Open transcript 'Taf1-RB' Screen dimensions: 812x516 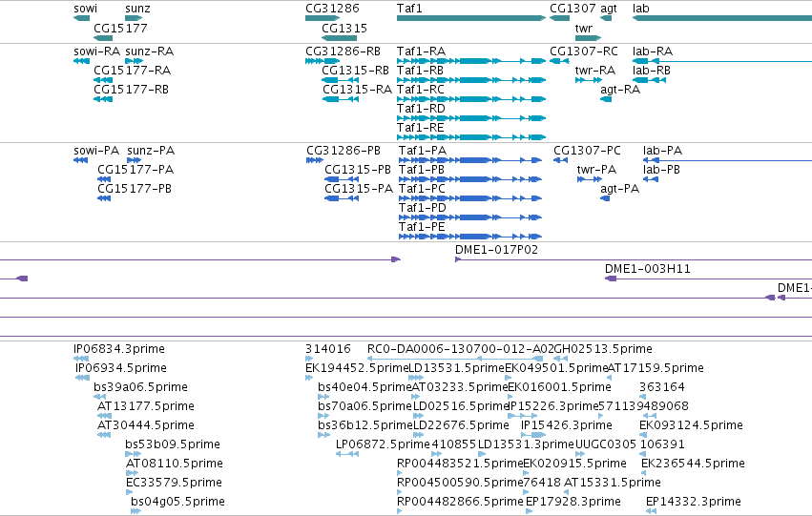[420, 71]
